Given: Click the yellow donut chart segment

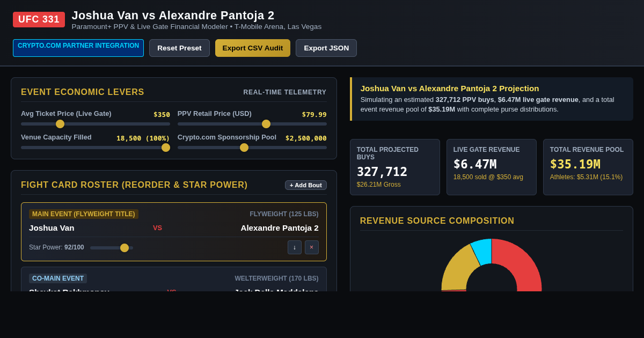Looking at the screenshot, I should 459,268.
